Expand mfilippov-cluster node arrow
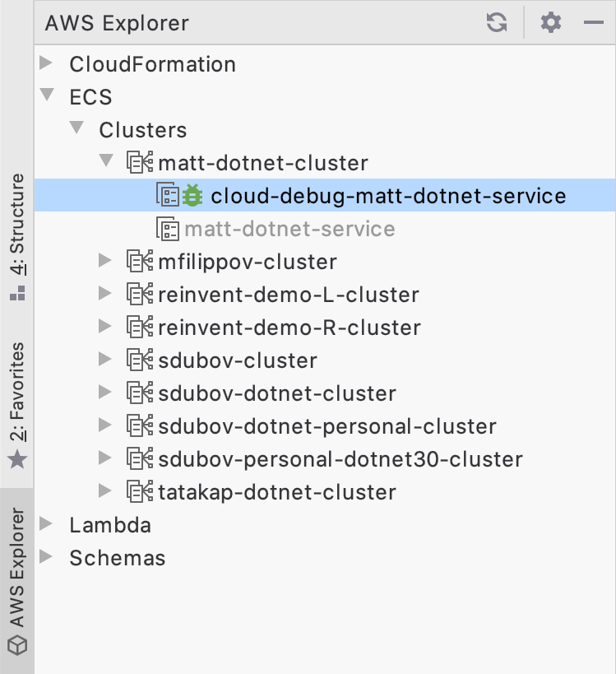 [x=104, y=261]
